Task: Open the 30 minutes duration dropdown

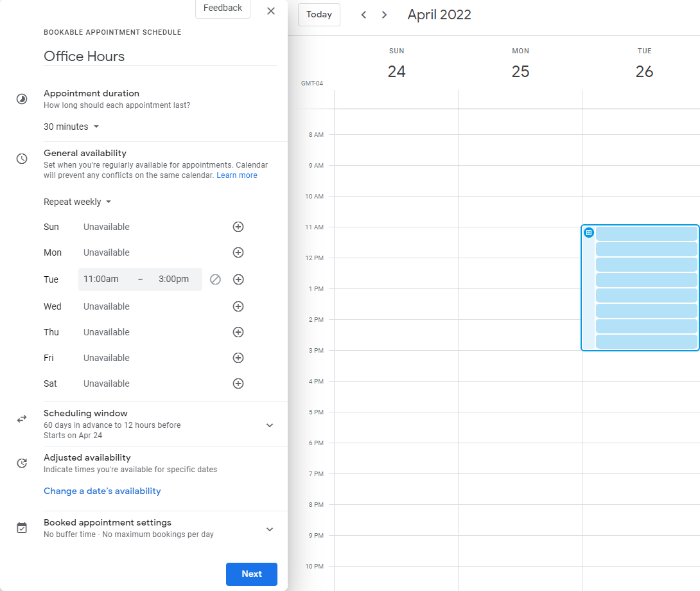Action: point(71,127)
